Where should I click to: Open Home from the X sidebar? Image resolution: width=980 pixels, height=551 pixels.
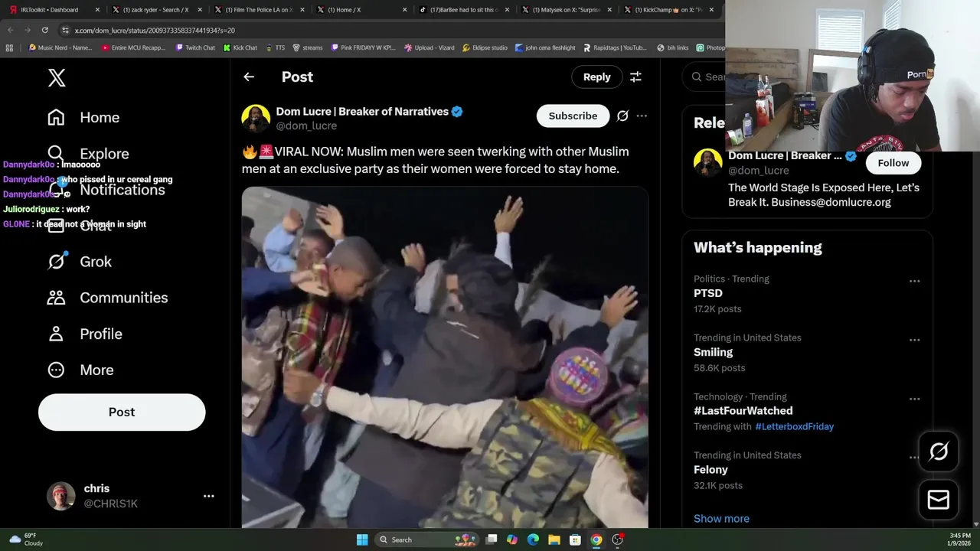(83, 117)
